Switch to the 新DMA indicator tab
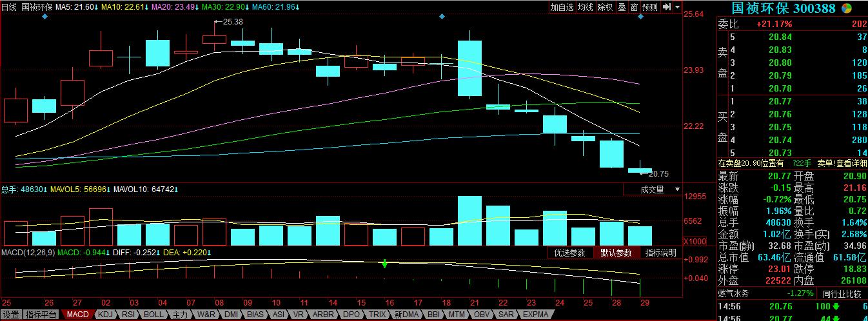 pyautogui.click(x=406, y=315)
